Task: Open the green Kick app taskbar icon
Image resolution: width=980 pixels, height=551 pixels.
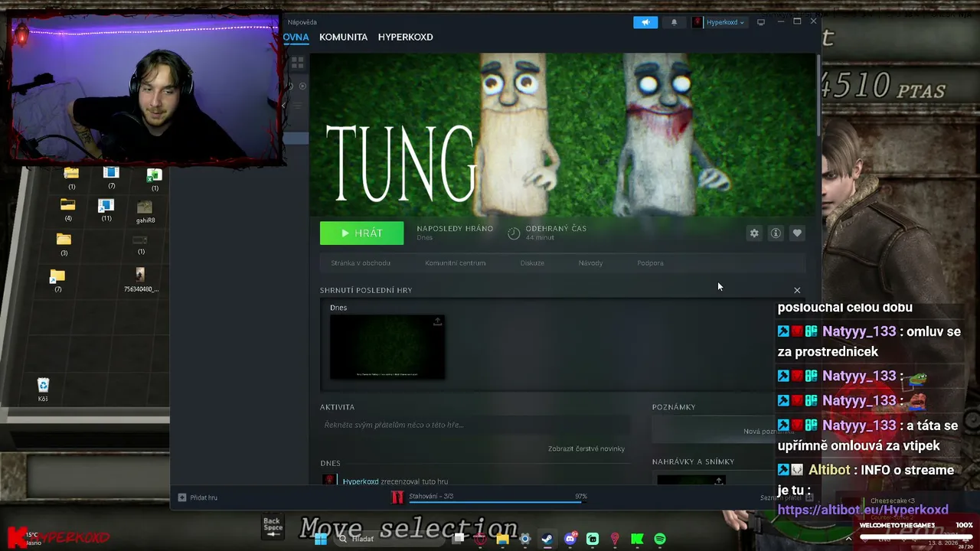Action: tap(637, 539)
